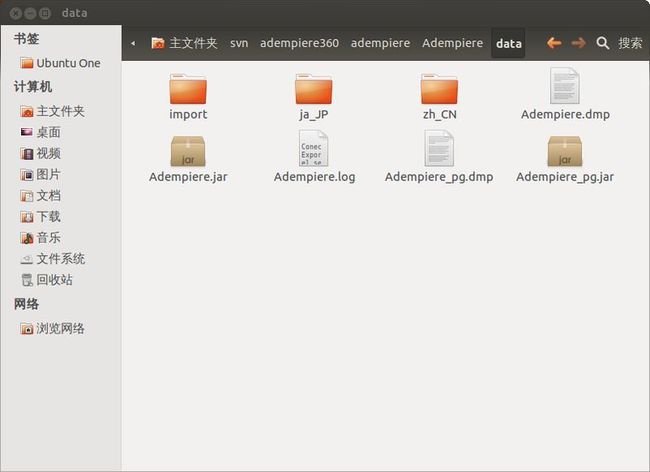Open the ja_JP folder icon
The image size is (650, 472).
313,89
